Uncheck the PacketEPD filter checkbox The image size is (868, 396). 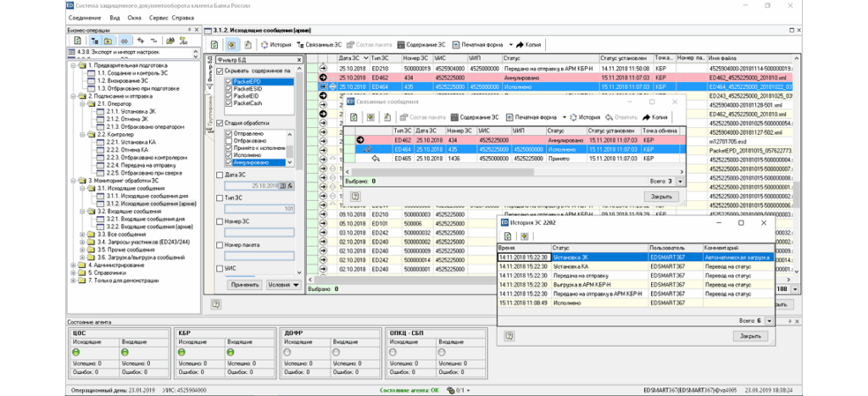[x=229, y=81]
